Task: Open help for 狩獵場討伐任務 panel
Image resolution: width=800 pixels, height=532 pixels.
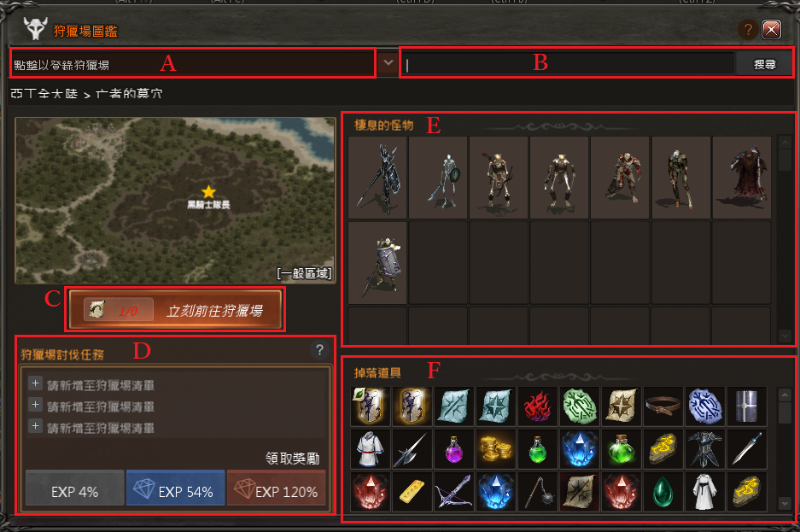Action: [319, 350]
